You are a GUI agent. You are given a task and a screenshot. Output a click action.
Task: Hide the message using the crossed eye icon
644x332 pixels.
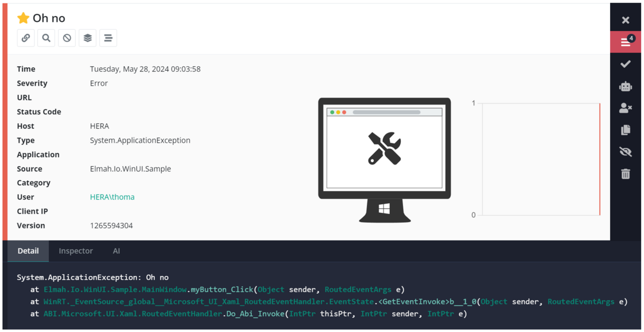tap(626, 152)
